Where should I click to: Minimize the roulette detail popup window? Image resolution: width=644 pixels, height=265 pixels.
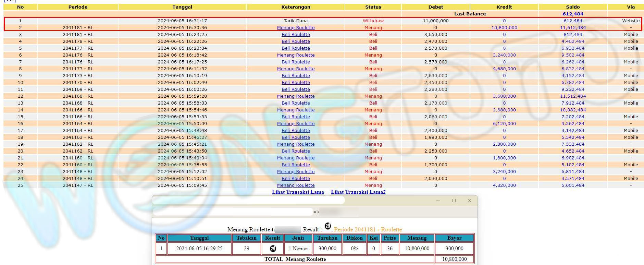(438, 201)
